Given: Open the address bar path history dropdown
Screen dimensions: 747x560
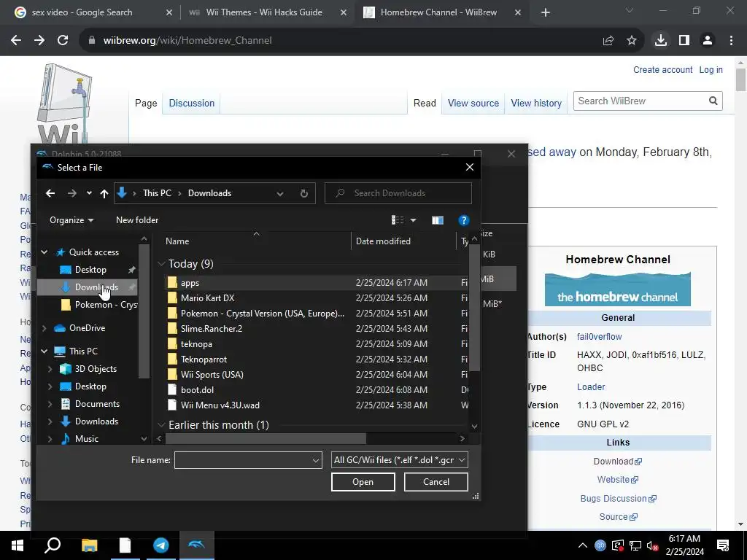Looking at the screenshot, I should click(280, 193).
